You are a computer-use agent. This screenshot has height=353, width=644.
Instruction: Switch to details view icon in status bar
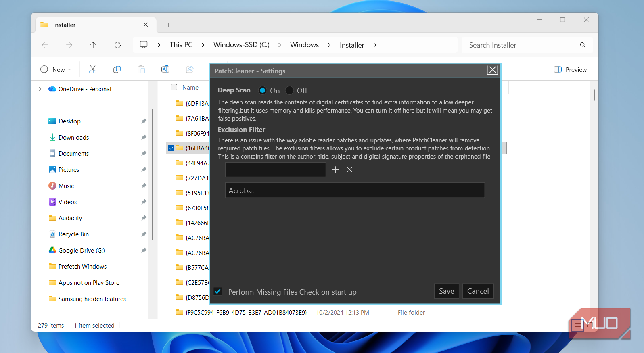[x=578, y=325]
